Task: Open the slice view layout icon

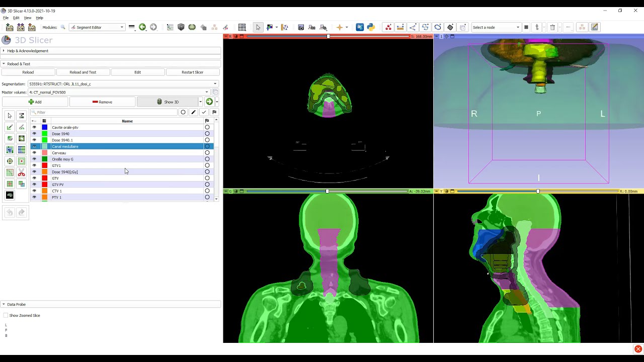Action: 242,27
